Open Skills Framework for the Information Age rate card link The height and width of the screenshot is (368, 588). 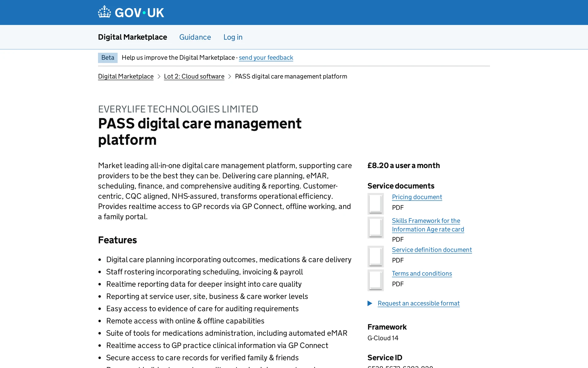pyautogui.click(x=428, y=225)
